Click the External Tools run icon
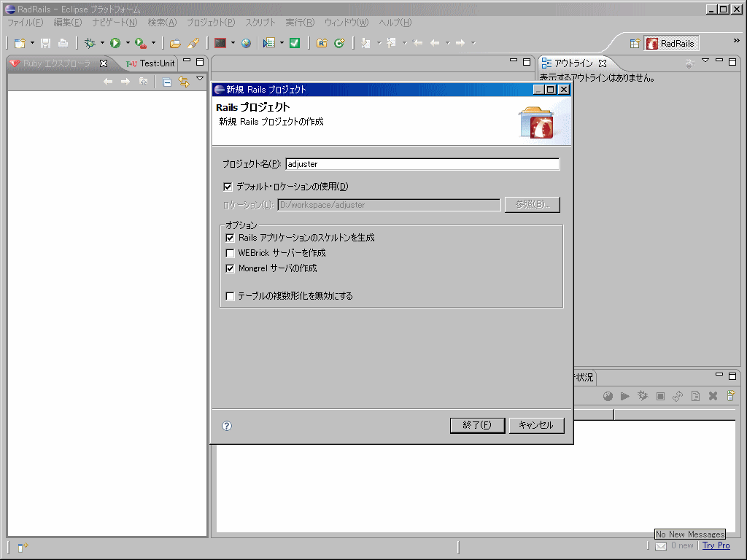747x560 pixels. [140, 43]
